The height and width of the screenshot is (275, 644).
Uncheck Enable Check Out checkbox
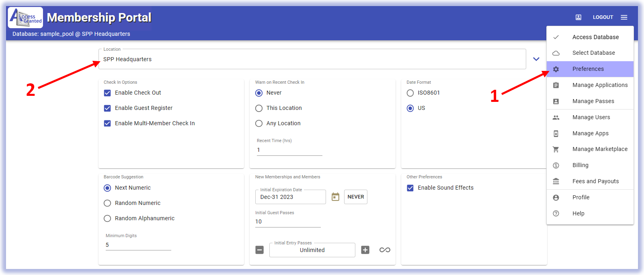107,93
